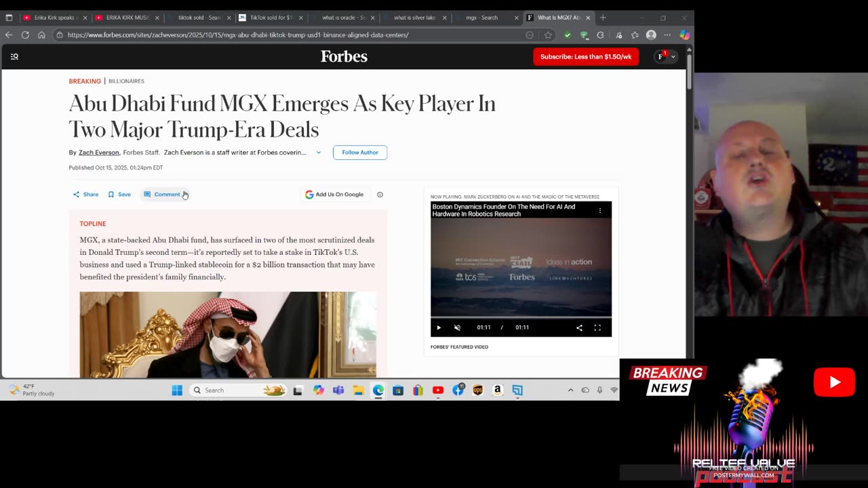Click the featured video progress bar
868x488 pixels.
click(x=521, y=317)
